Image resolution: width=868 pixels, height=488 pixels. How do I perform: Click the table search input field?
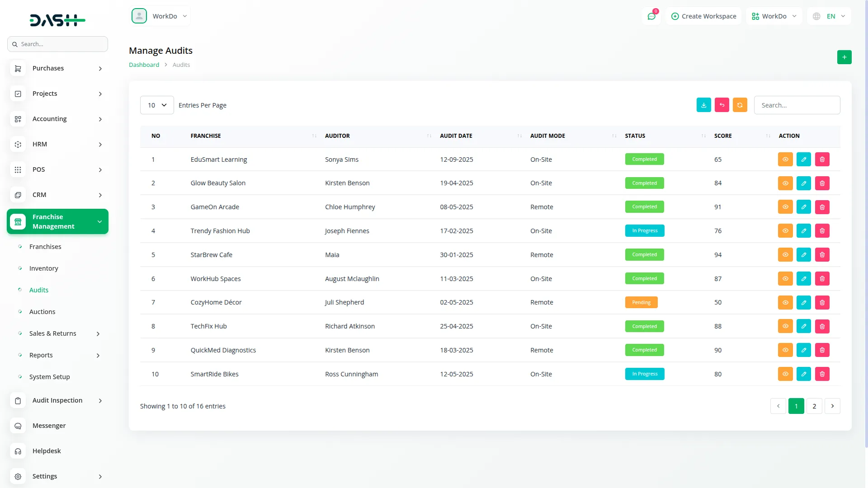click(797, 105)
